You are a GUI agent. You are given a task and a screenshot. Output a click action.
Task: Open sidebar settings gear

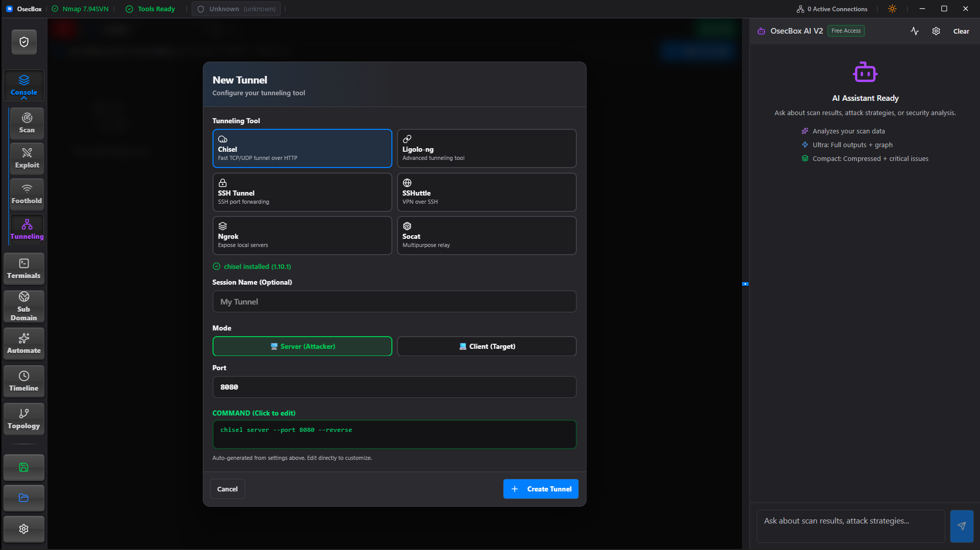24,529
